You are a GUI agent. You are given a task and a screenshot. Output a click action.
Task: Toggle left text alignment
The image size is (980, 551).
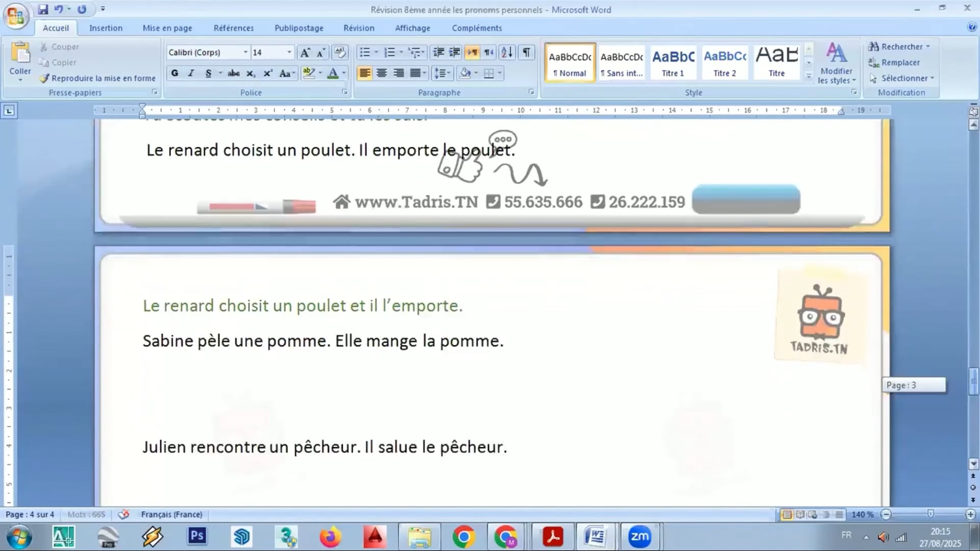coord(364,73)
